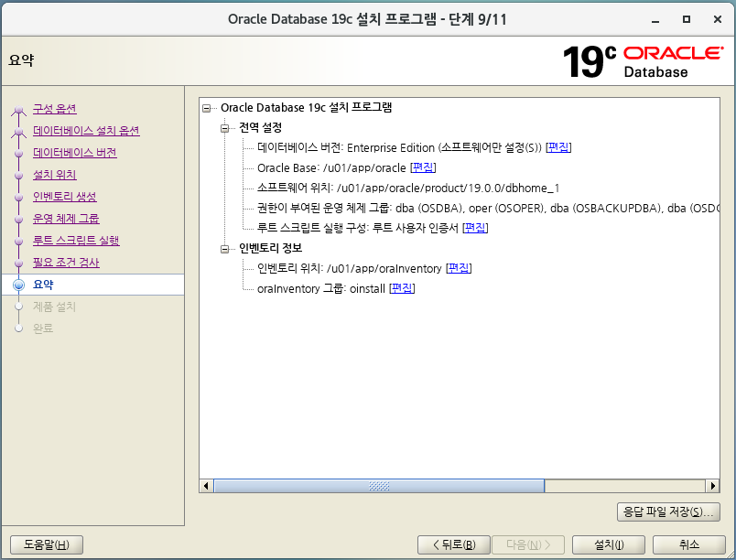Select the 루트 스크립트 실행 구성 row text
The width and height of the screenshot is (736, 560).
358,228
